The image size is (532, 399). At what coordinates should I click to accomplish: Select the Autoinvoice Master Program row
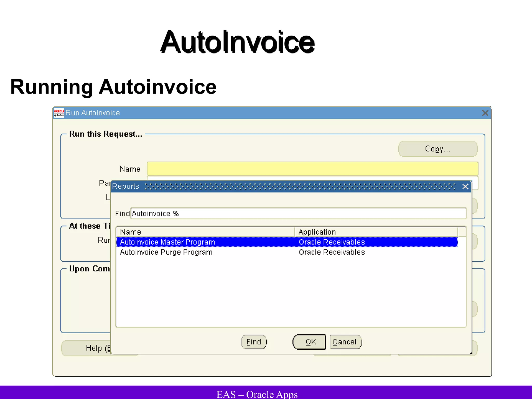point(287,242)
